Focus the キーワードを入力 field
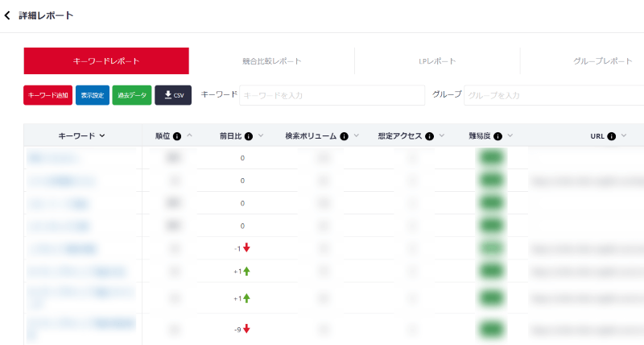Screen dimensions: 644x345 332,95
